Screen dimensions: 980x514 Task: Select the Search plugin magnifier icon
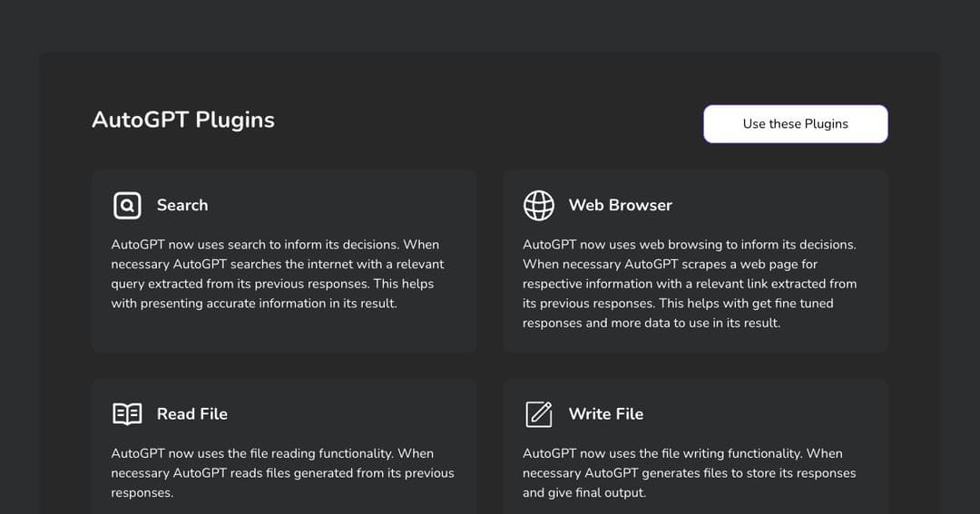pyautogui.click(x=127, y=205)
